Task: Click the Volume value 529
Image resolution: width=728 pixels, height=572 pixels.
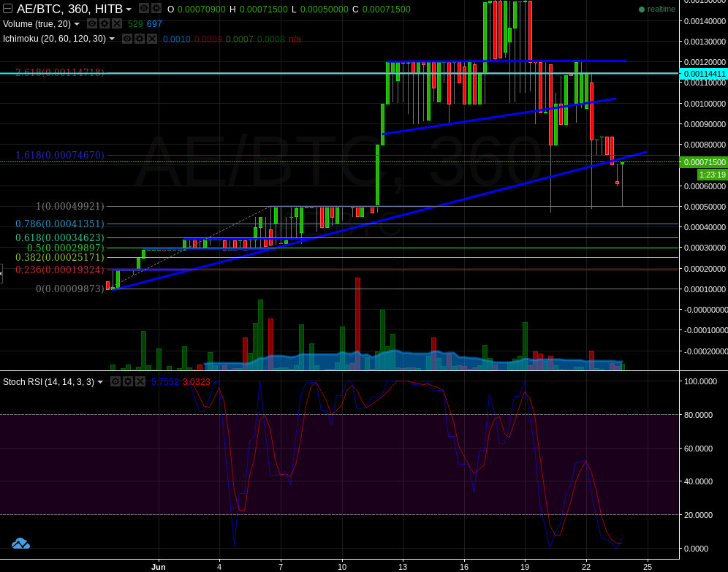Action: pos(135,24)
